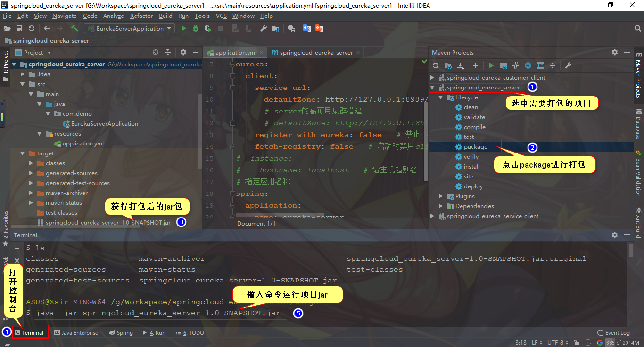The width and height of the screenshot is (644, 347).
Task: Click the memory indicator 385 of 2014M
Action: 622,343
